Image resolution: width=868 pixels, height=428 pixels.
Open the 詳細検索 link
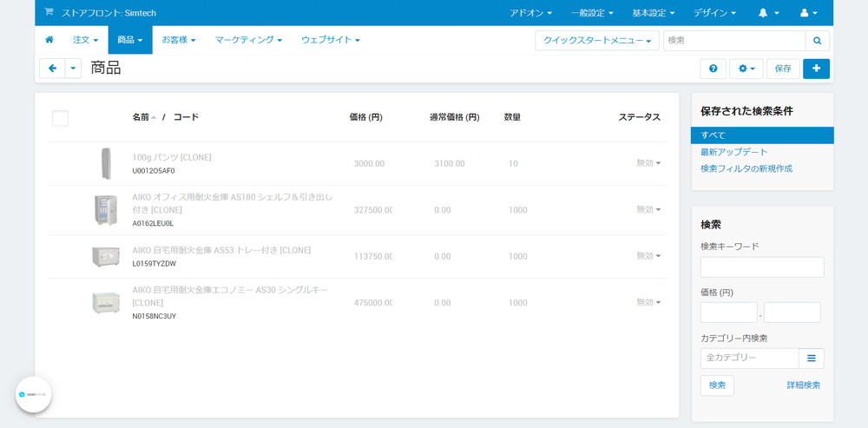[803, 385]
